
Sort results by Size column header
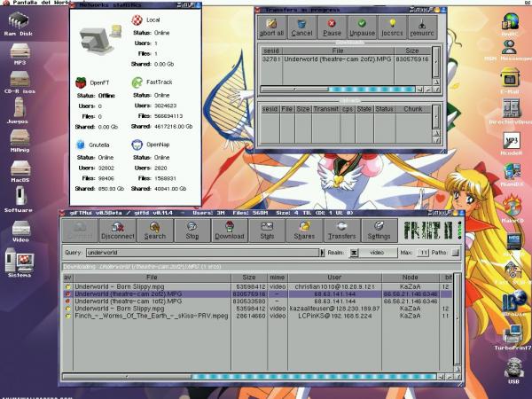[249, 278]
